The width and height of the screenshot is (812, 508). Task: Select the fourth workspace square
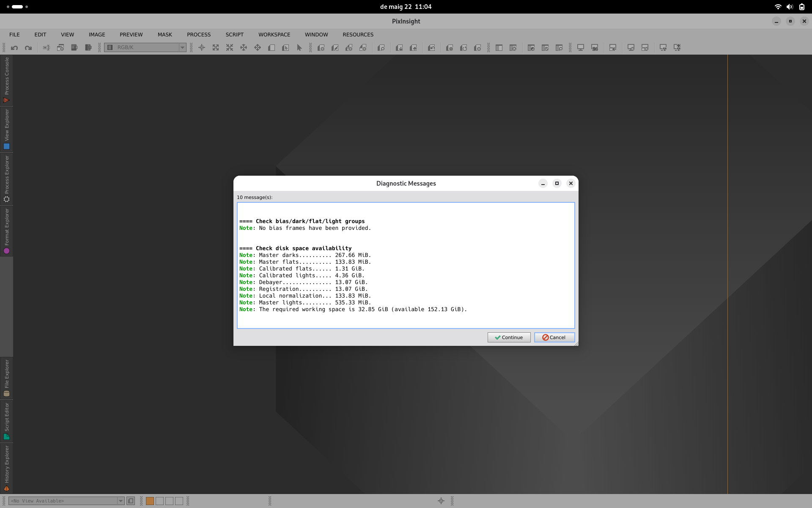(179, 501)
